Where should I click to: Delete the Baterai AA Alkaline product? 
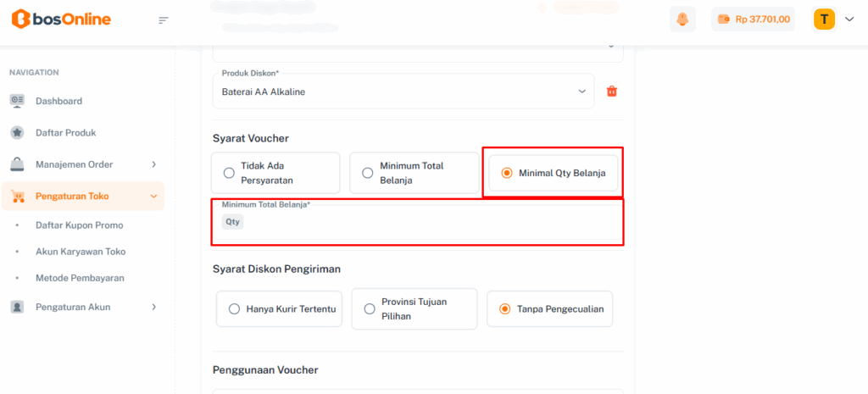click(612, 92)
